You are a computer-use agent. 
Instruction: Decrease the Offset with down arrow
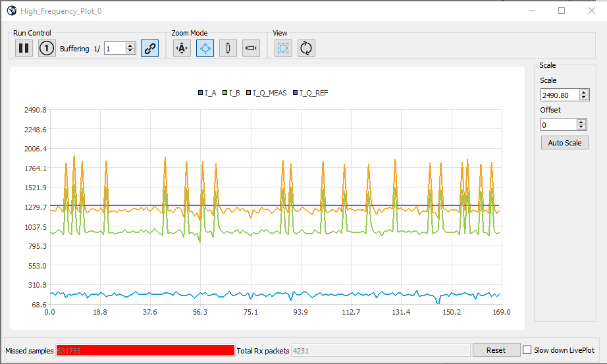(581, 128)
